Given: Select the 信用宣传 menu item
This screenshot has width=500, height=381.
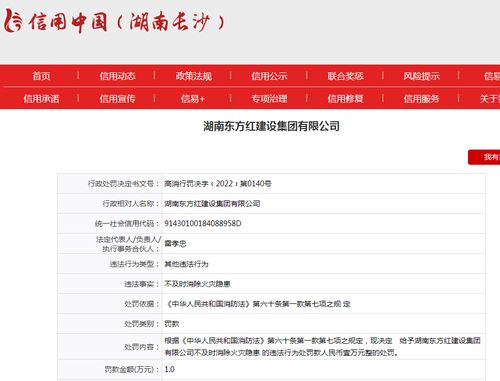Looking at the screenshot, I should tap(117, 99).
